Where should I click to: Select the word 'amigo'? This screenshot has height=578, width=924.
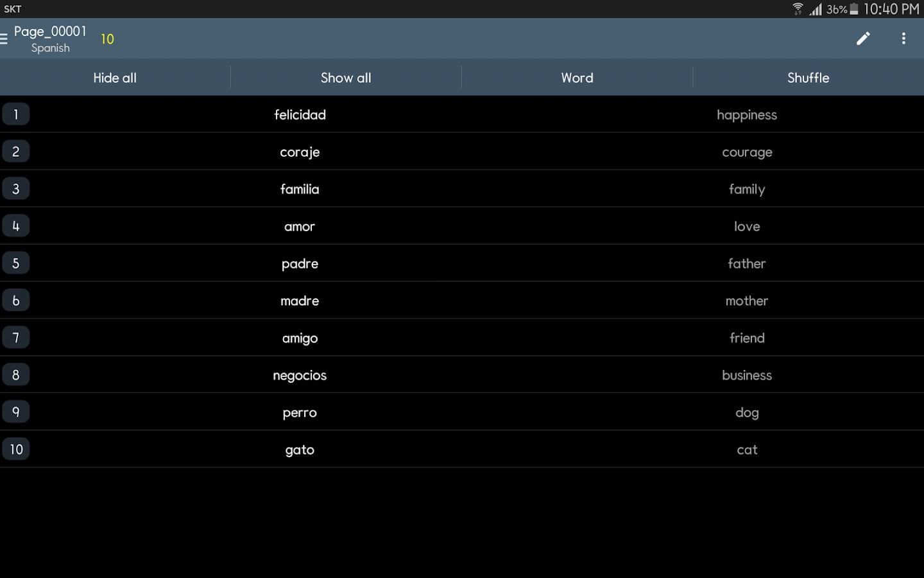[300, 338]
